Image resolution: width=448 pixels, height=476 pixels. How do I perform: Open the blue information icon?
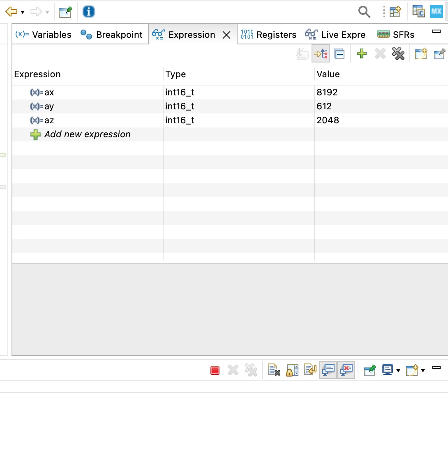point(88,12)
